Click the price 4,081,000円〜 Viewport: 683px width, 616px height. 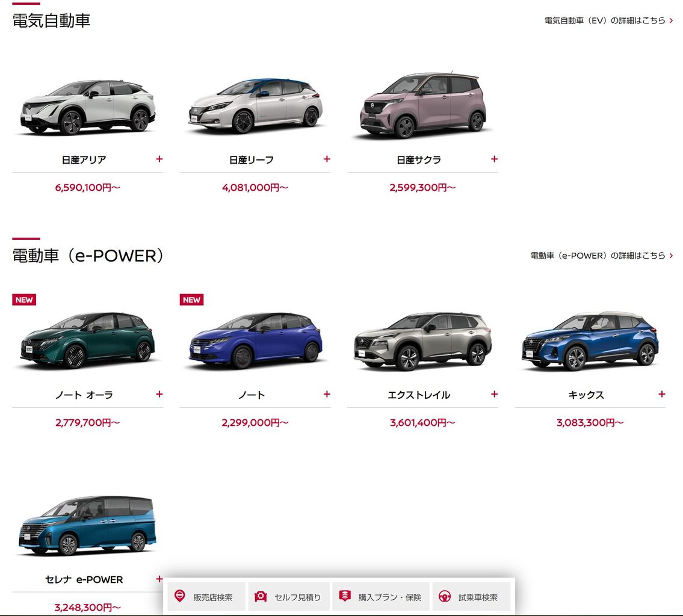[255, 188]
